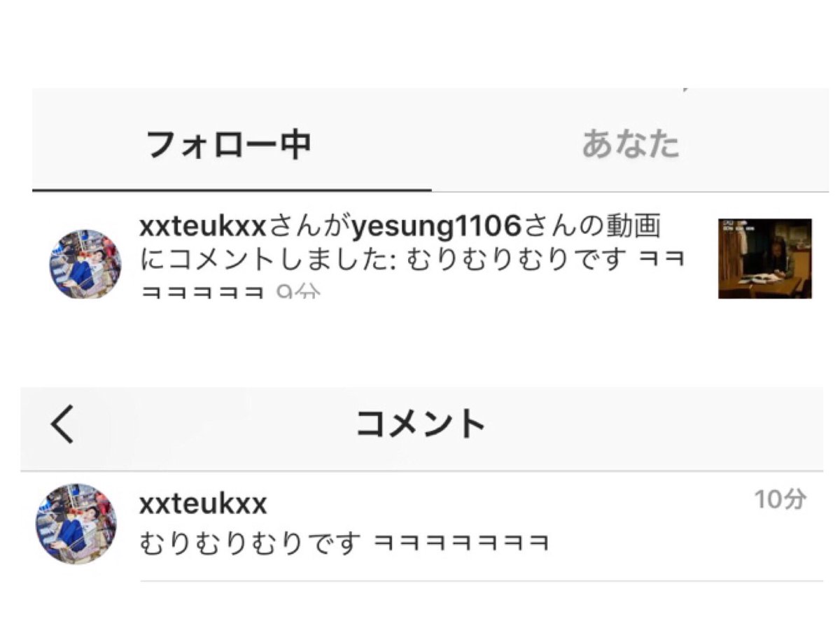Tap the 10分 timestamp on the comment
The height and width of the screenshot is (640, 840).
(x=780, y=500)
